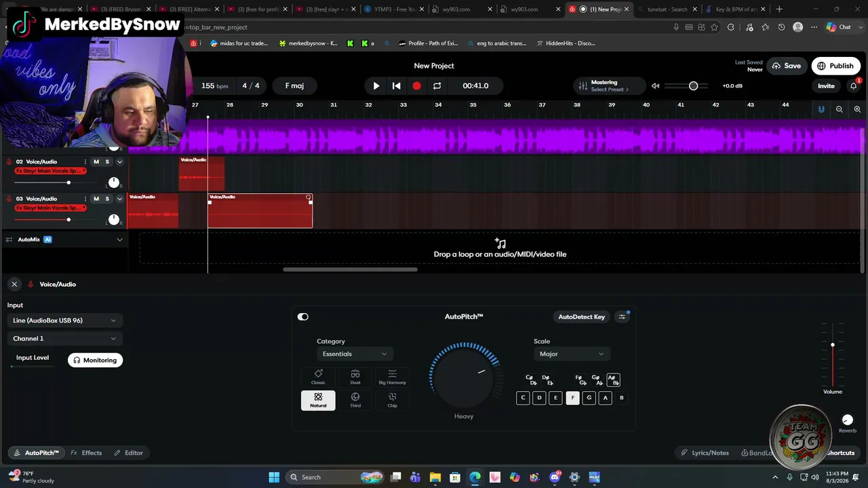
Task: Adjust the master volume slider
Action: [x=686, y=86]
